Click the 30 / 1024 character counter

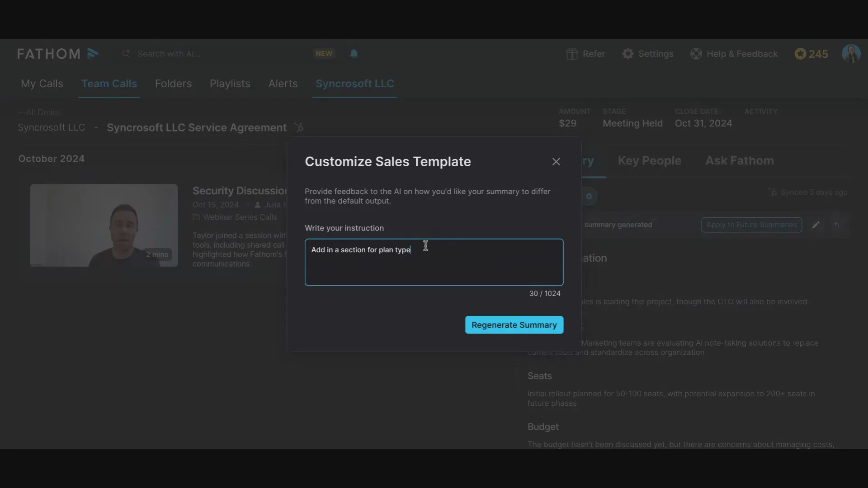[x=545, y=294]
